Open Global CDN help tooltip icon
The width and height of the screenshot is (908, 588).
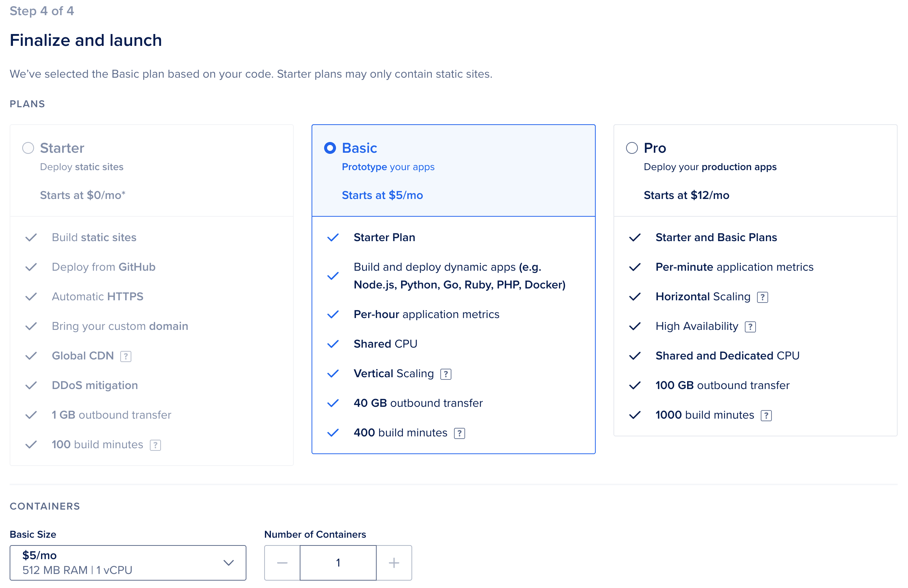(125, 356)
